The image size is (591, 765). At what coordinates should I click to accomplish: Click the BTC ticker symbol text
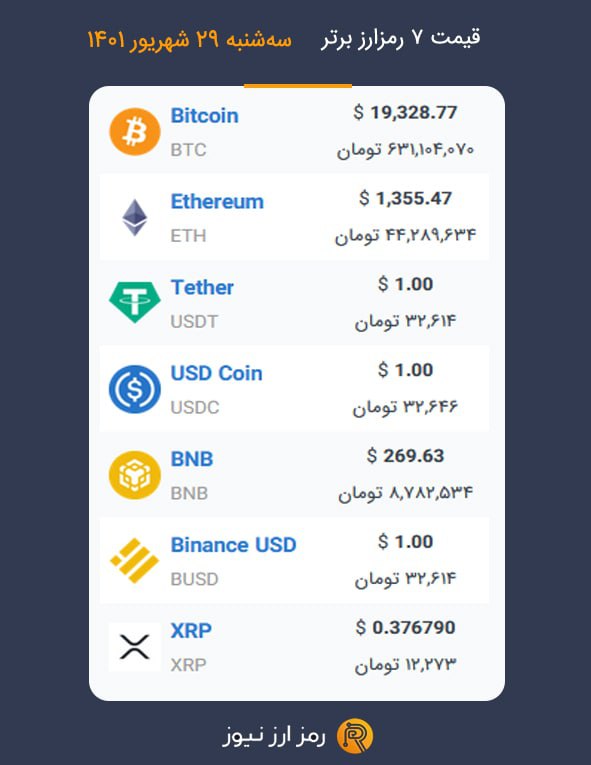click(x=188, y=150)
